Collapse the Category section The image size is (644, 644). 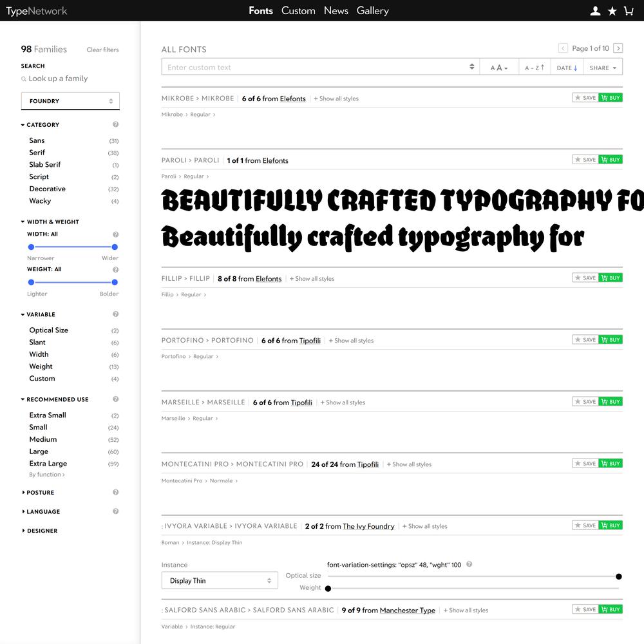[x=40, y=125]
